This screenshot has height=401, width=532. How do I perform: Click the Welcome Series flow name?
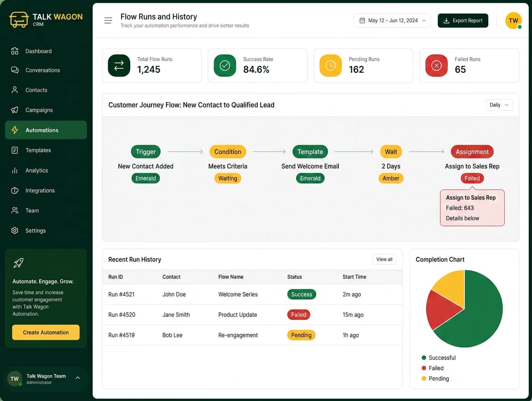(x=238, y=294)
